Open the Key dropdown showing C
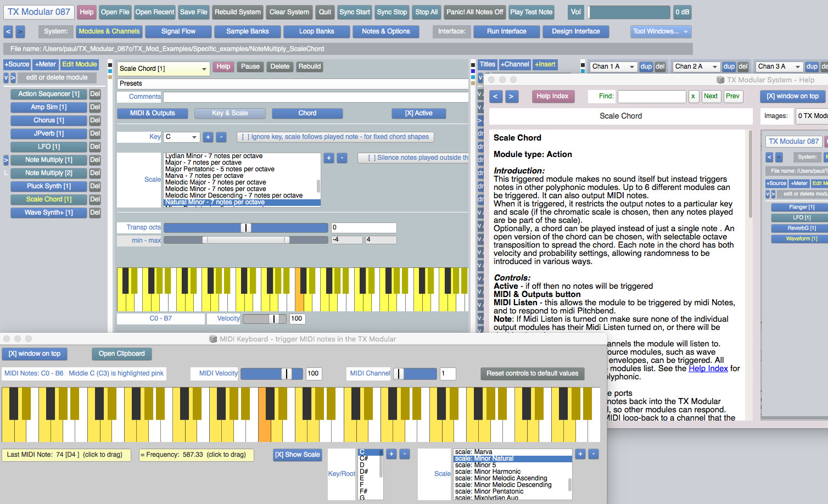Viewport: 828px width, 504px height. 181,137
